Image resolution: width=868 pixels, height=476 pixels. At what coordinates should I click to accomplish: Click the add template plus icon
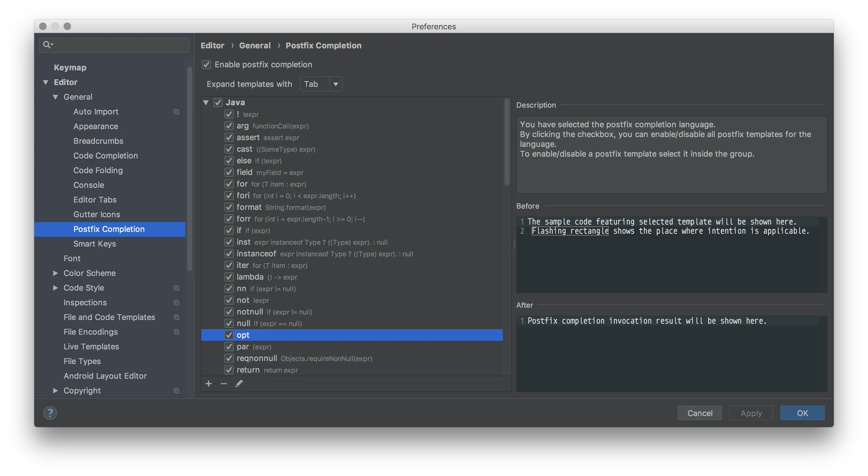tap(209, 384)
